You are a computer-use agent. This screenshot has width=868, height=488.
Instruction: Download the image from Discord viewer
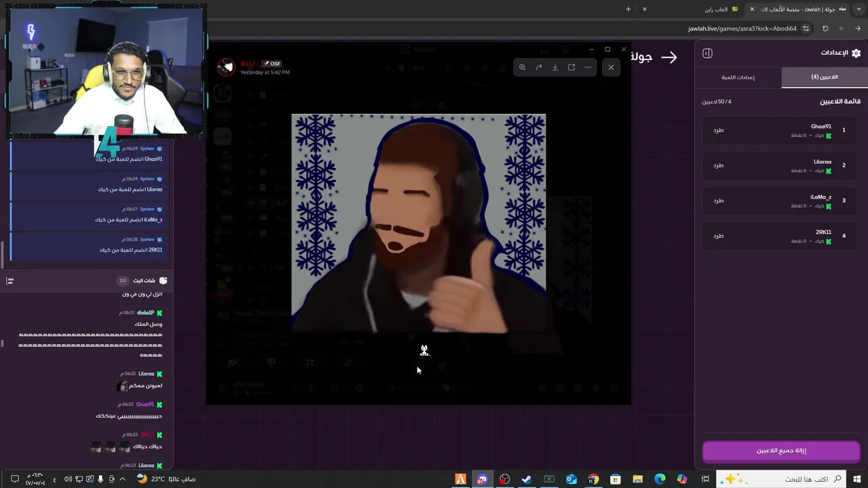click(x=555, y=67)
